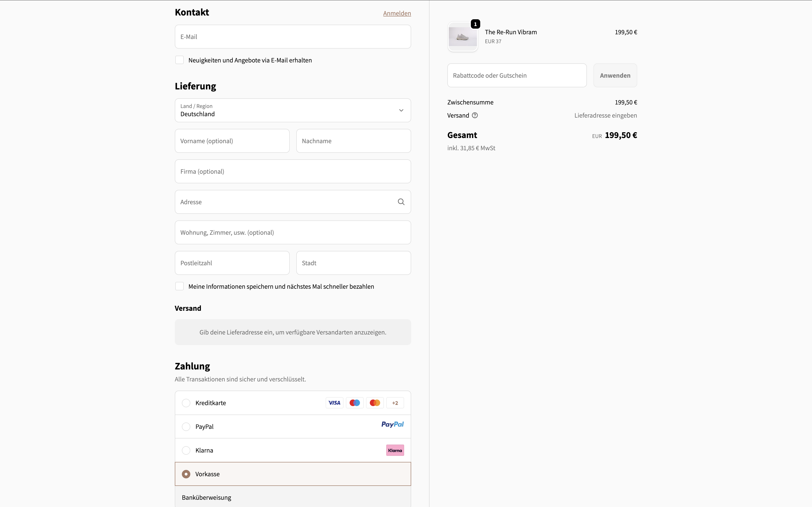Choose Klarna as payment method
812x507 pixels.
click(x=293, y=450)
